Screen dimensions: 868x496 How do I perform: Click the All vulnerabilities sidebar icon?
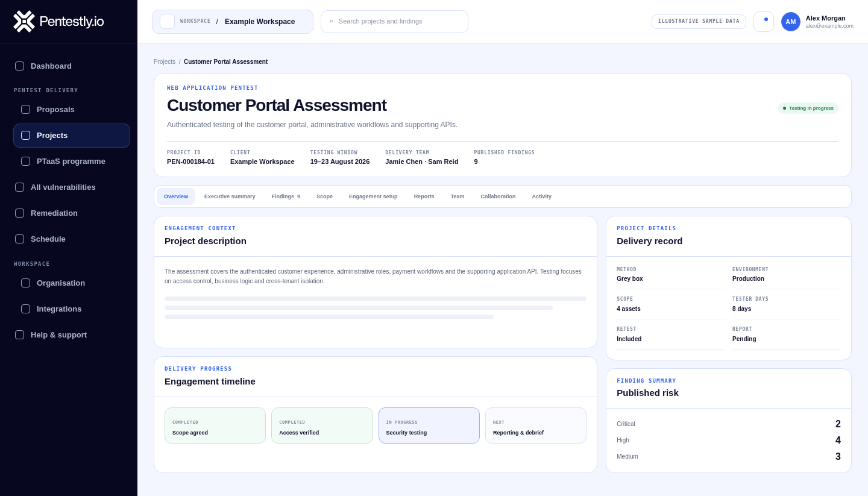(x=20, y=187)
